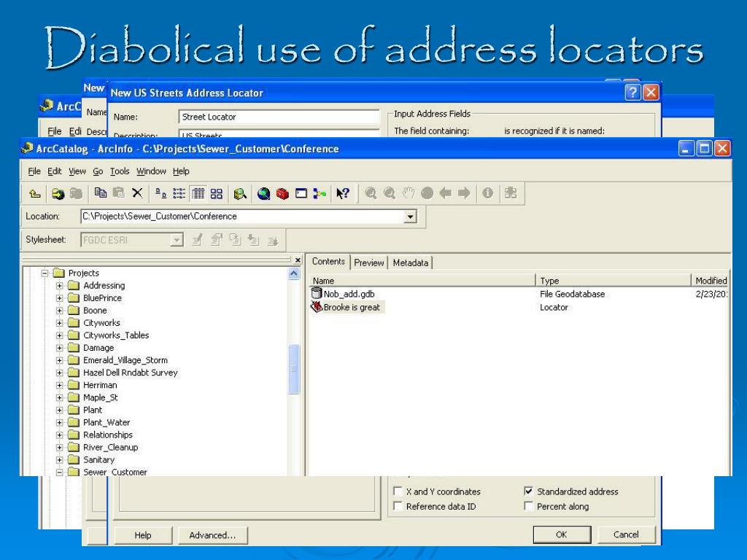Enable the X and Y coordinates checkbox

click(x=398, y=491)
